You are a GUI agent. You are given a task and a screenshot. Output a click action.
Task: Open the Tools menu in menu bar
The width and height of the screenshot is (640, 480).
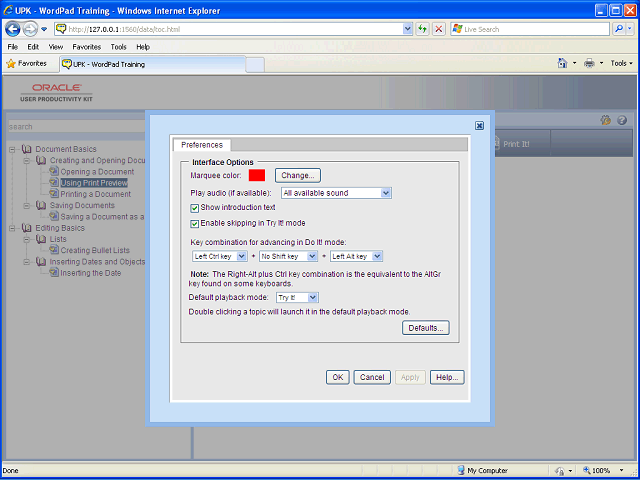click(118, 47)
